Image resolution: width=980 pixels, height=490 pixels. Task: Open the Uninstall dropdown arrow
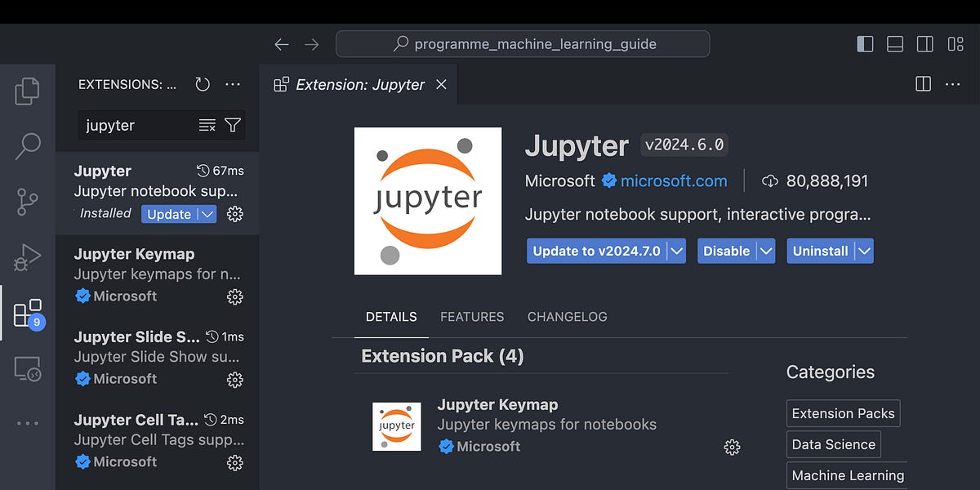pos(865,251)
